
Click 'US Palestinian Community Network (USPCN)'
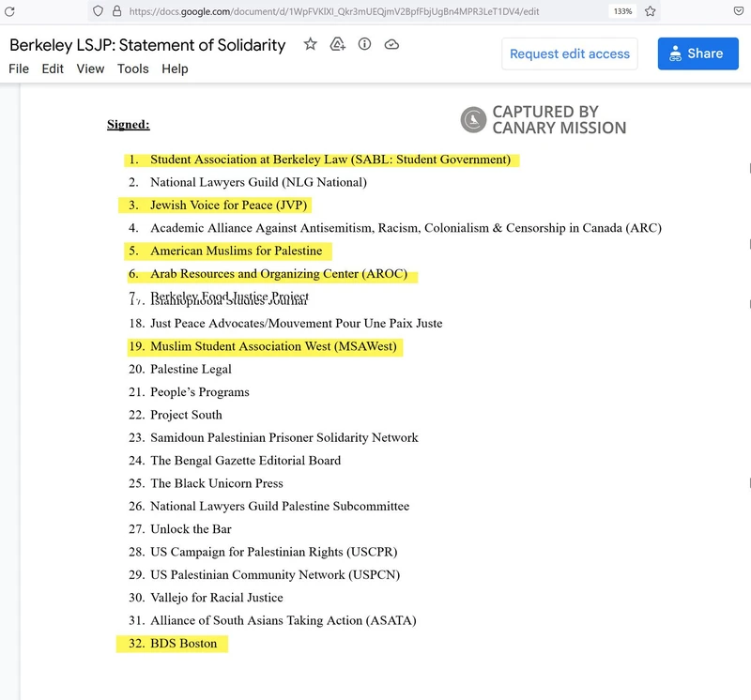coord(275,575)
